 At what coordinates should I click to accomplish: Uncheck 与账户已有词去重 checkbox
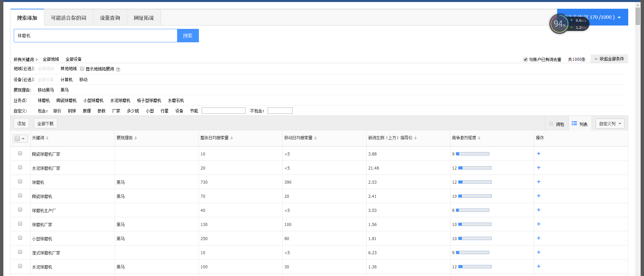[x=526, y=59]
